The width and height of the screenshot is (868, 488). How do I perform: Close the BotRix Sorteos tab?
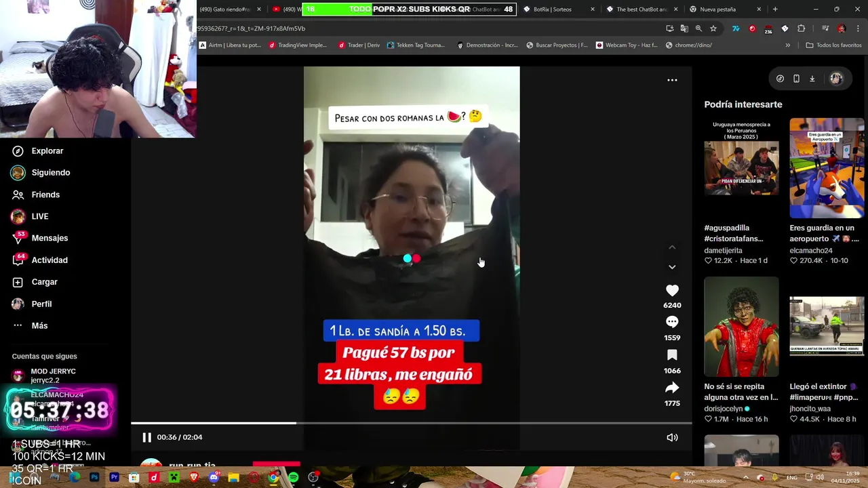(593, 9)
